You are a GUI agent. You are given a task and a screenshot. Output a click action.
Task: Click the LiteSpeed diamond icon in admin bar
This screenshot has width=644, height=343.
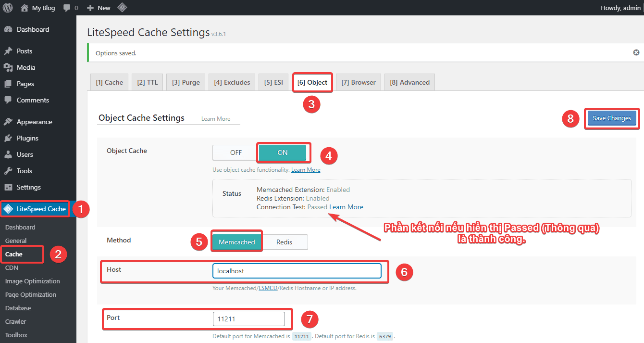tap(122, 8)
